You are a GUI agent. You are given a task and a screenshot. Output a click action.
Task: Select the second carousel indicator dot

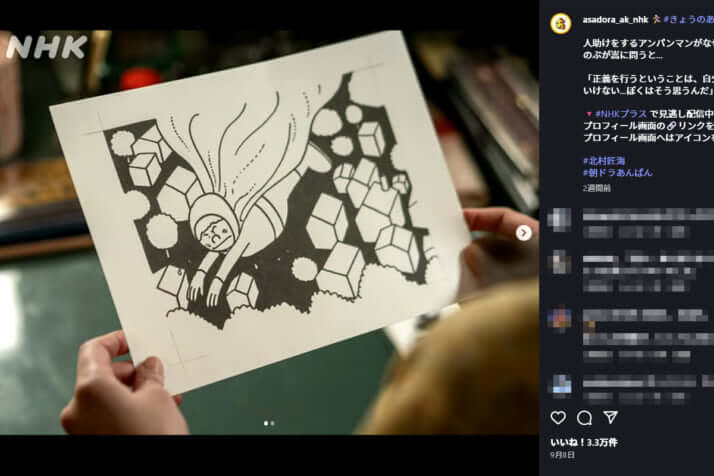tap(272, 423)
